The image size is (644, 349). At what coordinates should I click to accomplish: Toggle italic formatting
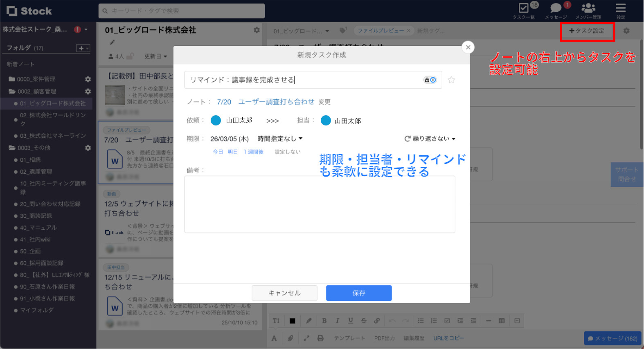click(337, 321)
